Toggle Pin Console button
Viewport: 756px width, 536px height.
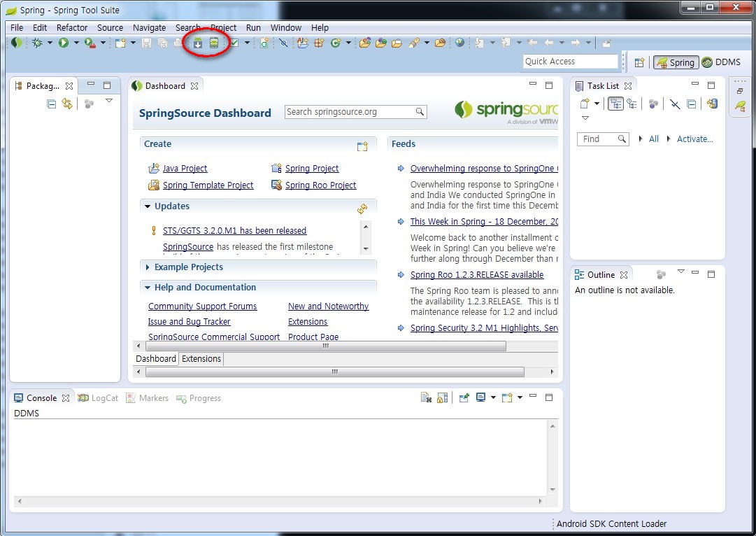464,397
